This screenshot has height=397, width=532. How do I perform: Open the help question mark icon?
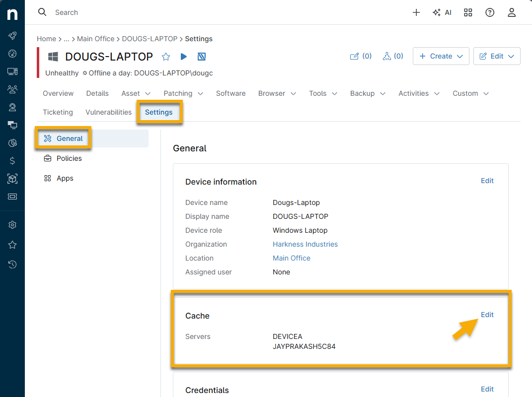[490, 12]
